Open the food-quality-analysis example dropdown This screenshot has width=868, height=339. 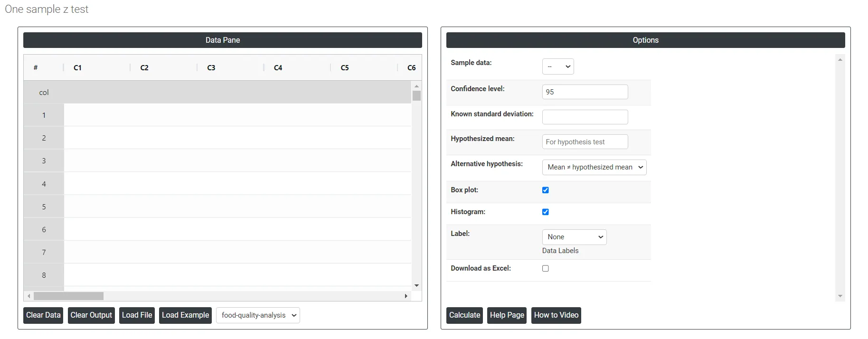pos(258,315)
